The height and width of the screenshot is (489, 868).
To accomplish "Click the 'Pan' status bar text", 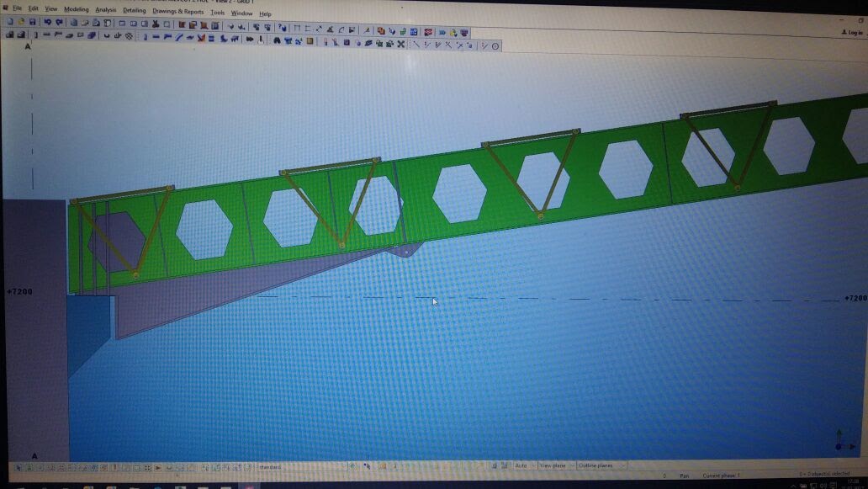I will tap(684, 476).
